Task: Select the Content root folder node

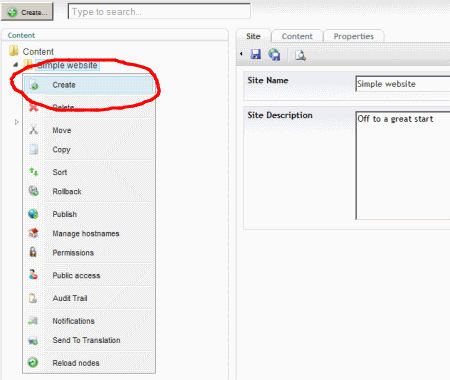Action: click(x=38, y=52)
